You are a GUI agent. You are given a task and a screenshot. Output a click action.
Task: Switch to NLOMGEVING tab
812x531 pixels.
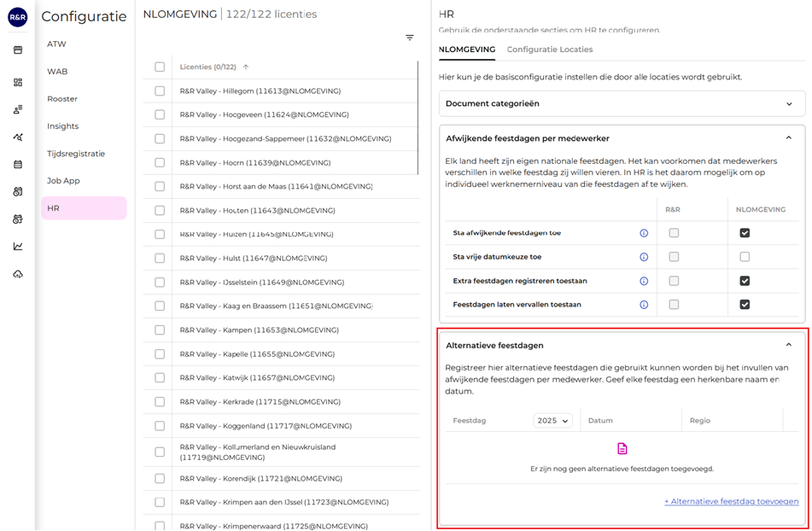point(467,50)
